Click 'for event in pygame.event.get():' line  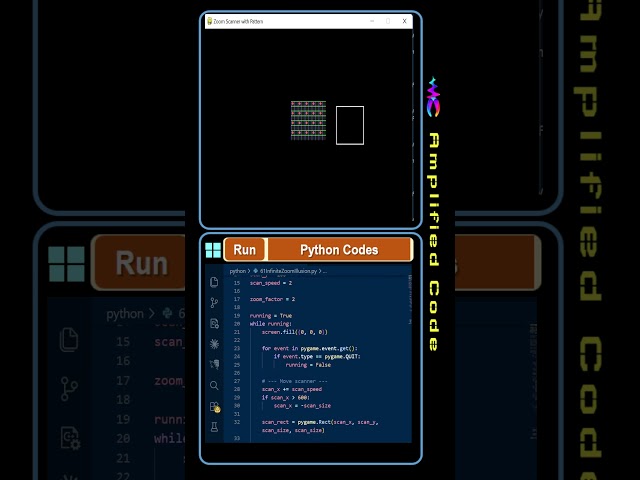point(309,348)
